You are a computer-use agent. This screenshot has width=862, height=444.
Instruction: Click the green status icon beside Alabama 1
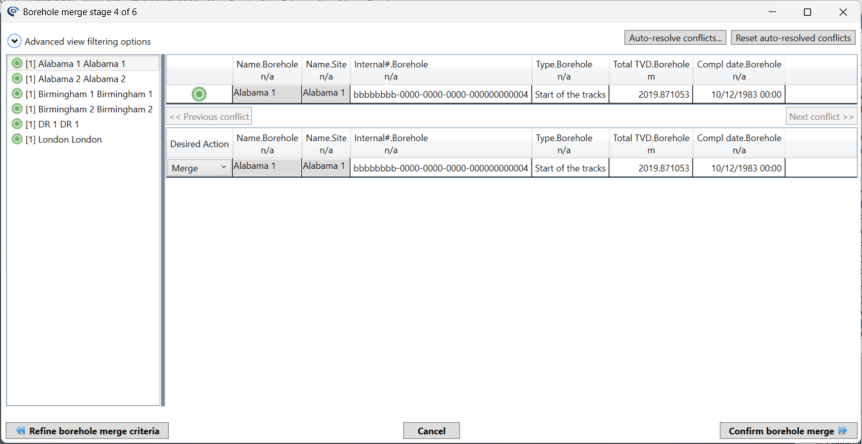point(17,64)
